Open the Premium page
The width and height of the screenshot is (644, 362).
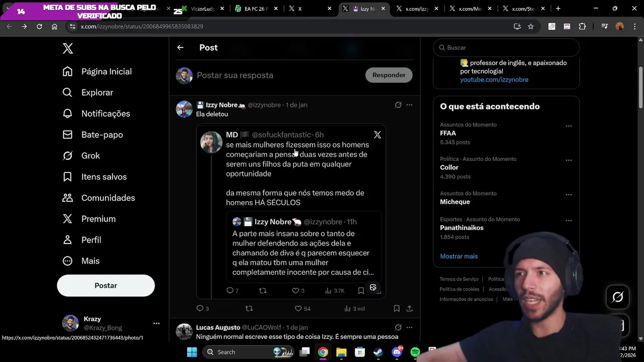(89, 219)
